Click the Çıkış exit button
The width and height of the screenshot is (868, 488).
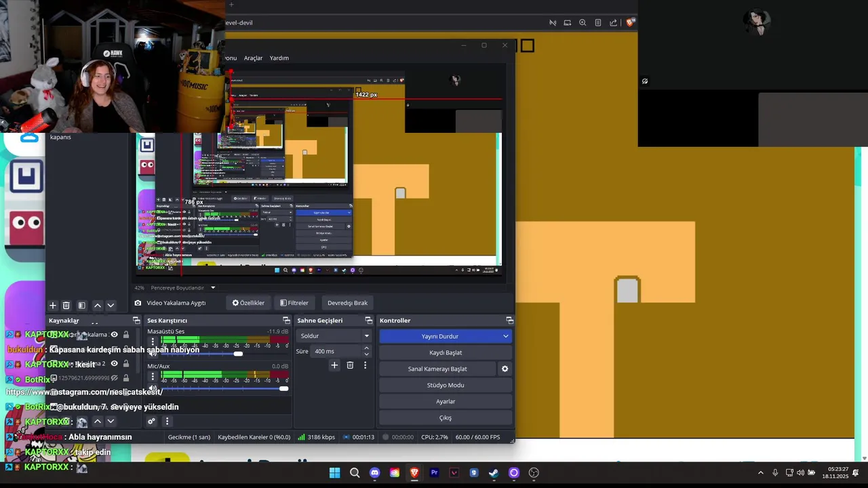click(x=446, y=418)
